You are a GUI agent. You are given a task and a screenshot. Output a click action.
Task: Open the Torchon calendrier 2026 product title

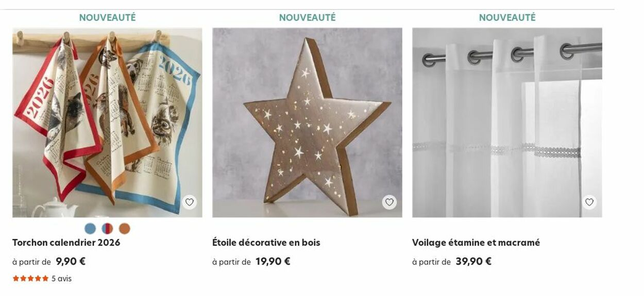point(66,242)
